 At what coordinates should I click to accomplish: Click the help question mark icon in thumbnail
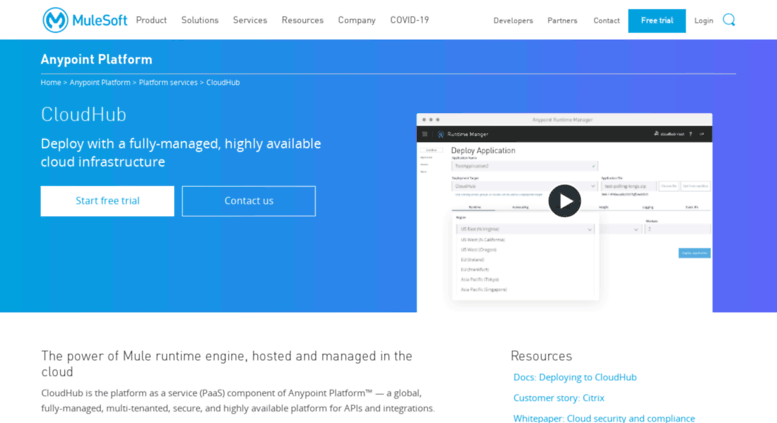(691, 134)
